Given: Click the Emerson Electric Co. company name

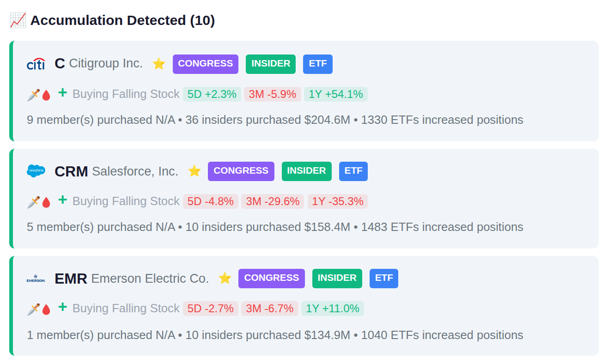Looking at the screenshot, I should 150,279.
